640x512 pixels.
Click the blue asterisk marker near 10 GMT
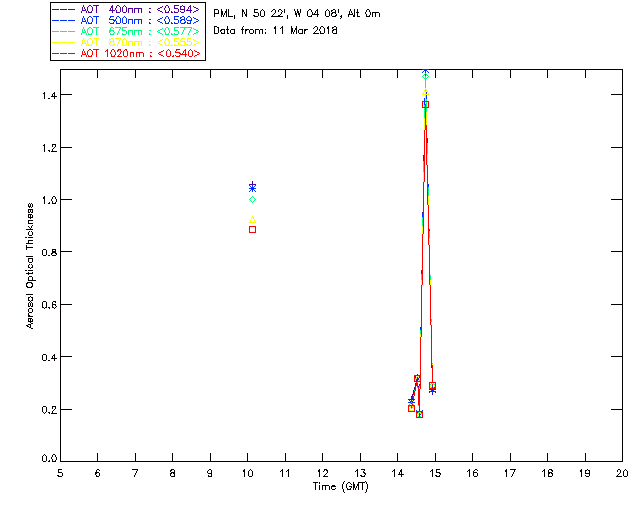[252, 189]
